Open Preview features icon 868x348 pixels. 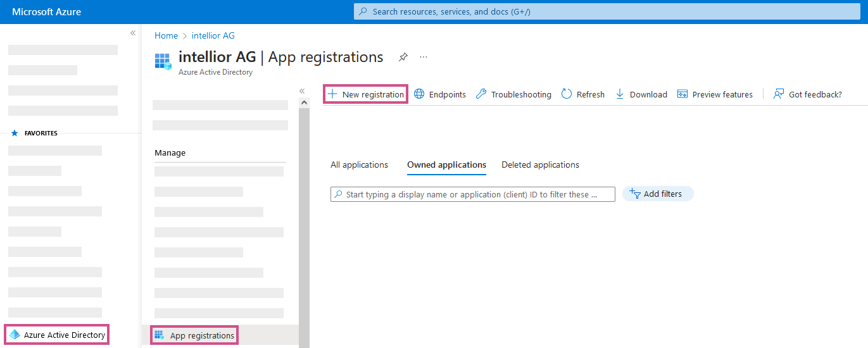coord(682,94)
